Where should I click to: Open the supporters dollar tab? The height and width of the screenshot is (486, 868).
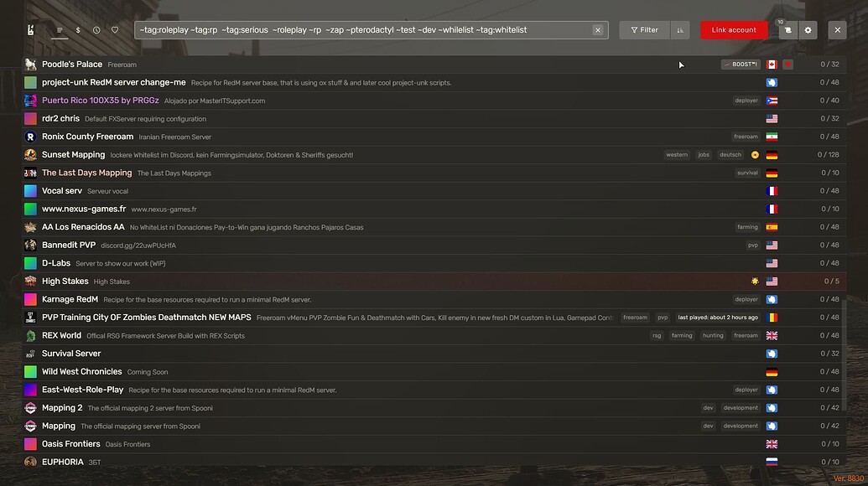pos(78,30)
